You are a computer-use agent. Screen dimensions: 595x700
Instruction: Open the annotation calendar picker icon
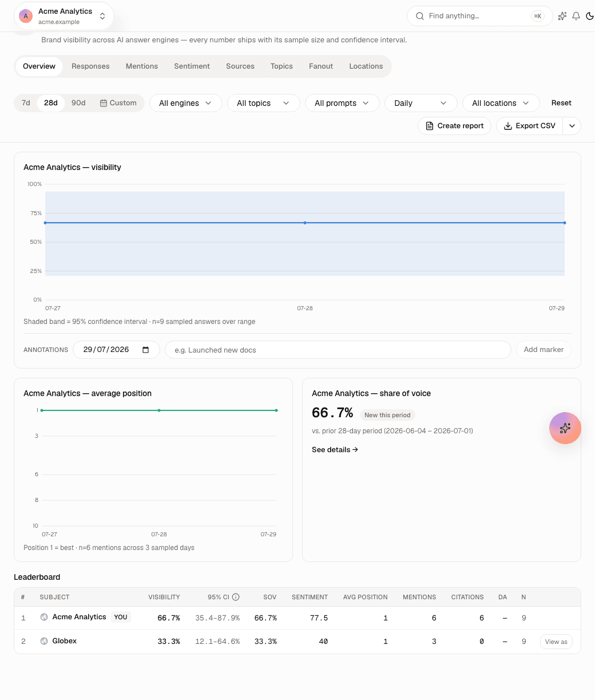146,350
